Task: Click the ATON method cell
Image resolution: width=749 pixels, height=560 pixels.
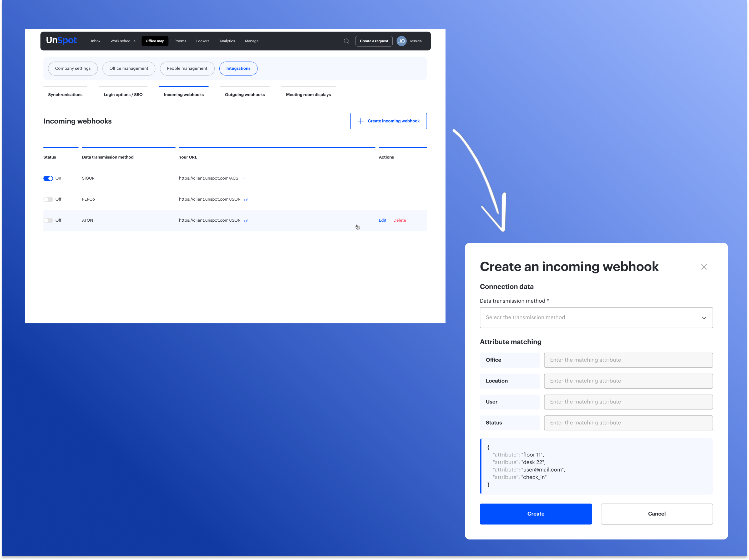Action: coord(87,220)
